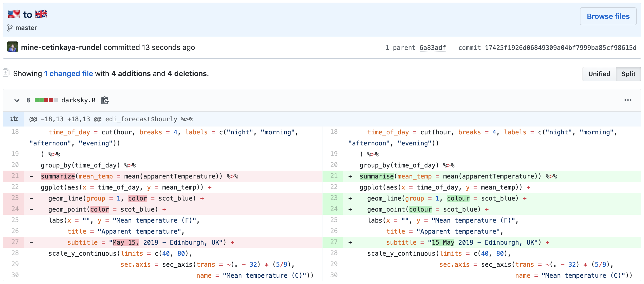Click the darksky.R file name
This screenshot has width=644, height=284.
click(78, 100)
